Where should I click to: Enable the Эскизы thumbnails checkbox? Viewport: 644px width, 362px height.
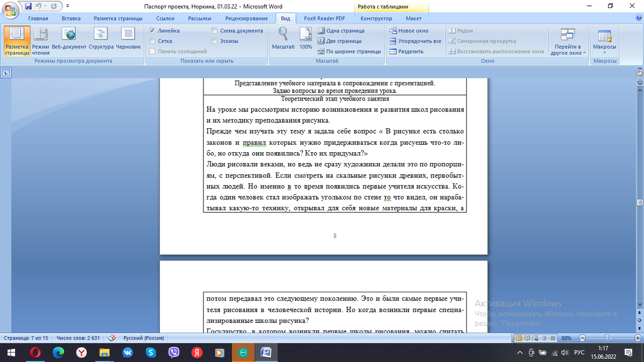(215, 41)
